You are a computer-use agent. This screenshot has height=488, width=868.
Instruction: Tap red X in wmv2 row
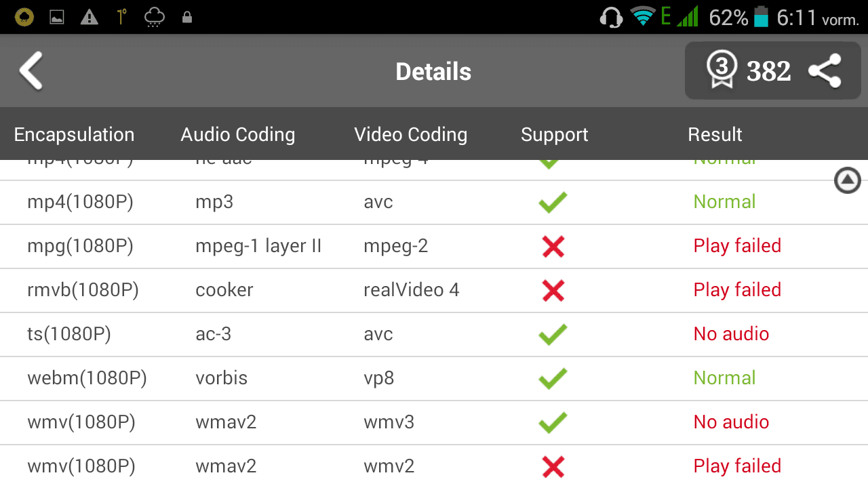(x=553, y=466)
